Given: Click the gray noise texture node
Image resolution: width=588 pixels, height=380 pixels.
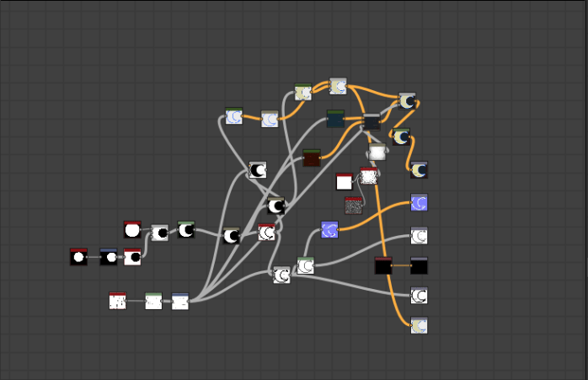Looking at the screenshot, I should click(x=354, y=205).
